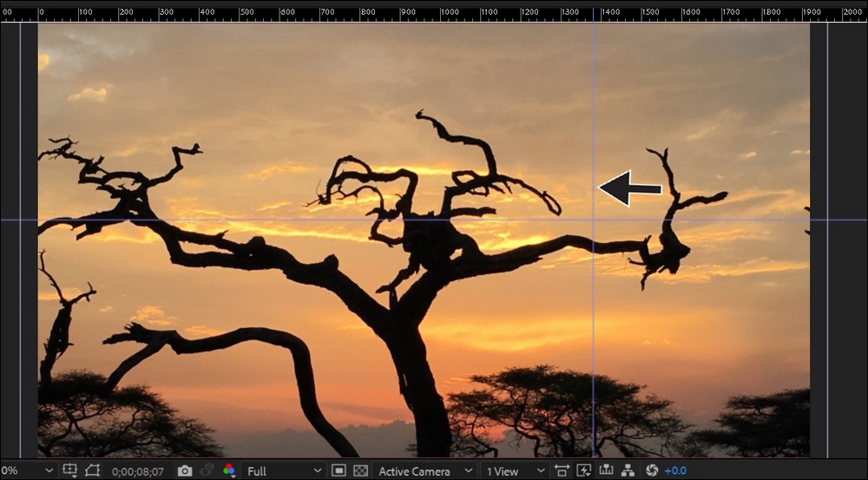Open the Active Camera 3D view dropdown
Viewport: 868px width, 480px height.
[x=424, y=471]
